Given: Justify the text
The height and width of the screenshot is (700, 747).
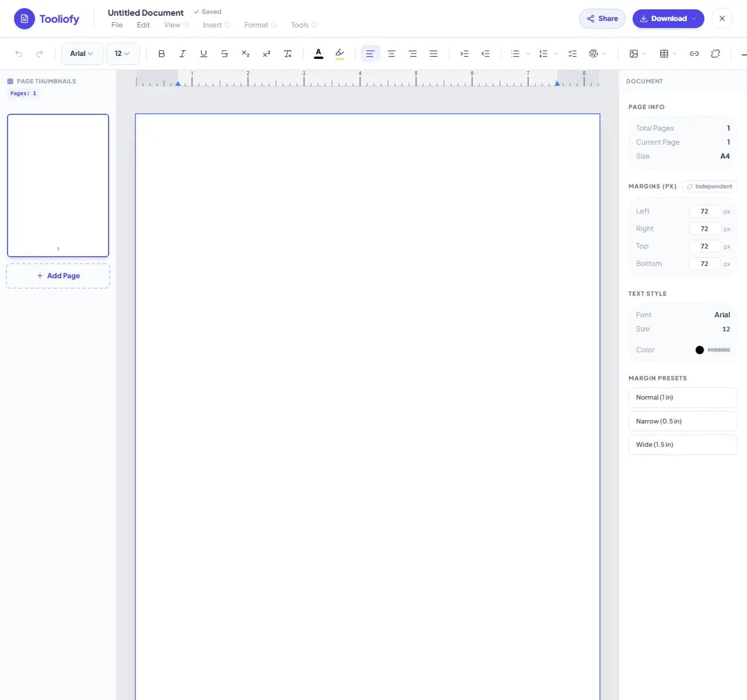Looking at the screenshot, I should pos(434,54).
